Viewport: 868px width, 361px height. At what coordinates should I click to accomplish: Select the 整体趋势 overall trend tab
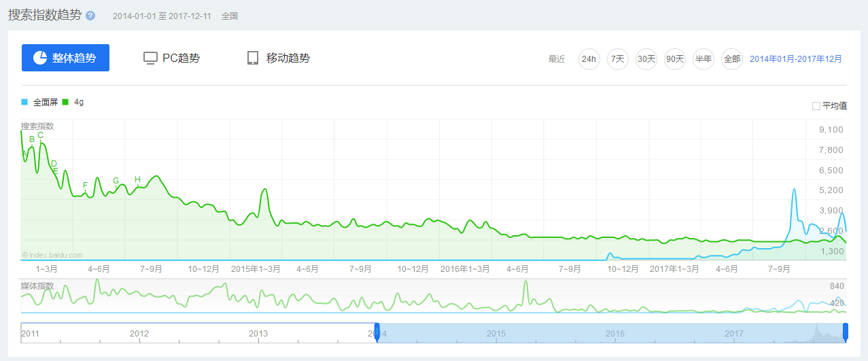pos(65,58)
